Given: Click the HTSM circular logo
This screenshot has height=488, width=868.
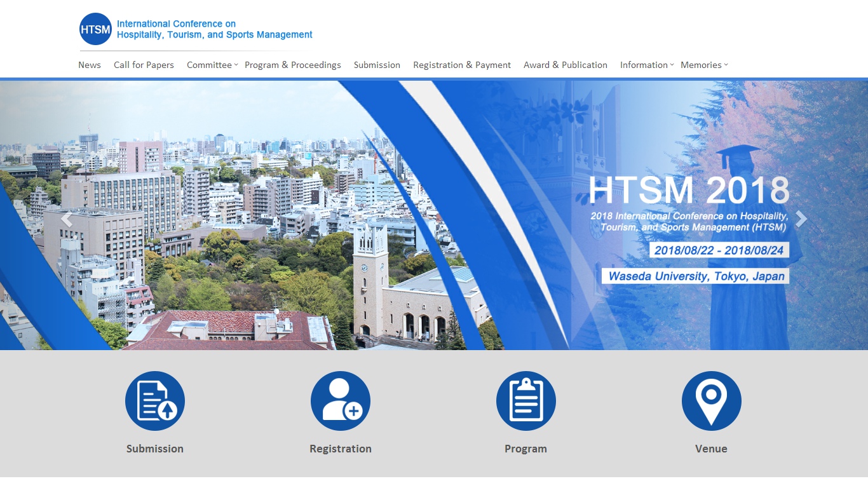Looking at the screenshot, I should pos(95,29).
